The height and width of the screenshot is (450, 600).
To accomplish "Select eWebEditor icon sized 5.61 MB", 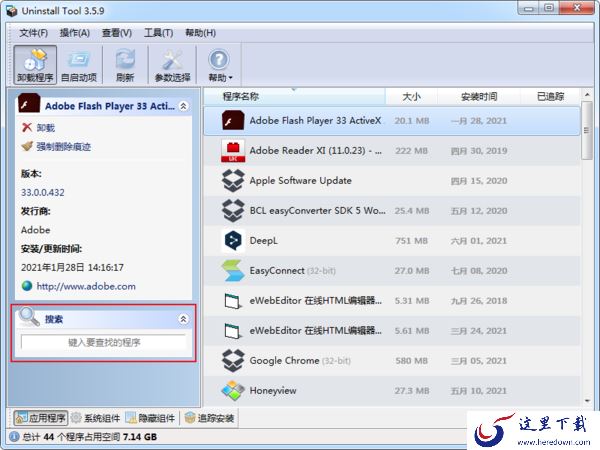I will coord(233,331).
